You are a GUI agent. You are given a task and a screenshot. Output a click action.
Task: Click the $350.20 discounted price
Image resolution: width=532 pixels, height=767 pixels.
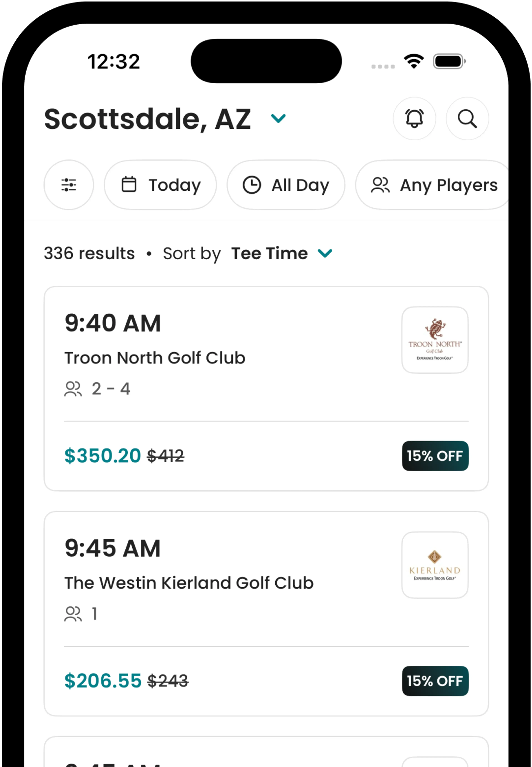point(102,456)
